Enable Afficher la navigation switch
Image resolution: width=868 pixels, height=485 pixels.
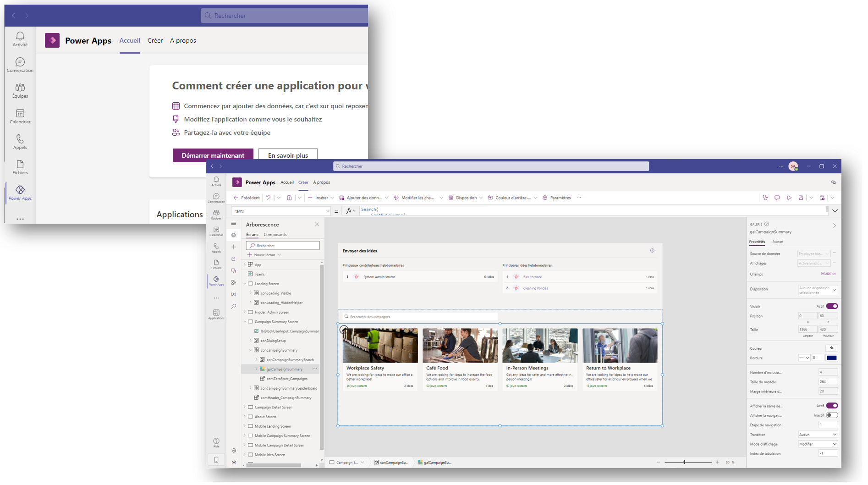(x=832, y=415)
